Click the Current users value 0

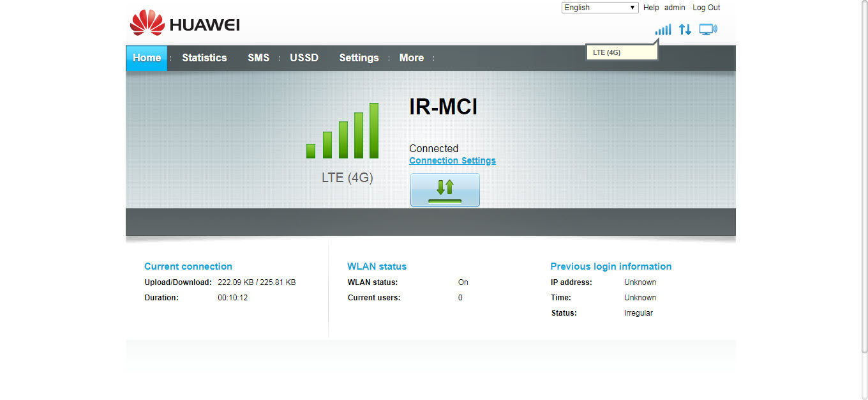tap(460, 298)
